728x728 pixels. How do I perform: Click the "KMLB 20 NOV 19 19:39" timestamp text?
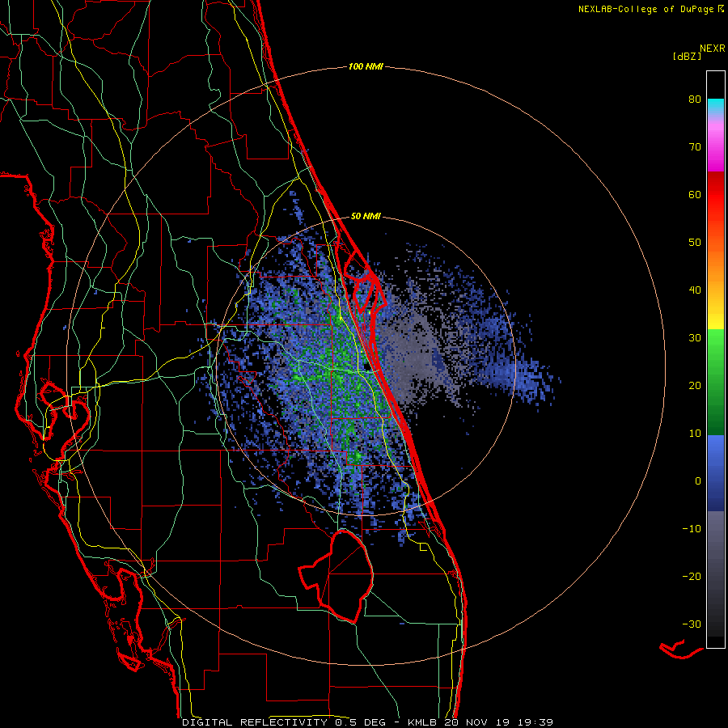(x=480, y=722)
